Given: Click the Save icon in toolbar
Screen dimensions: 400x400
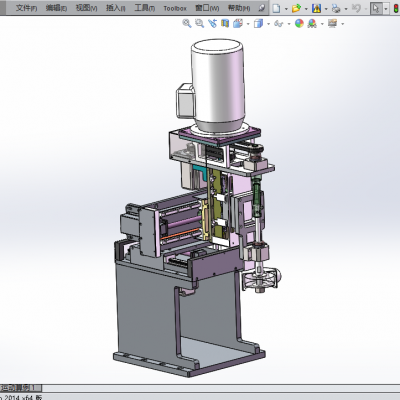Looking at the screenshot, I should 316,8.
